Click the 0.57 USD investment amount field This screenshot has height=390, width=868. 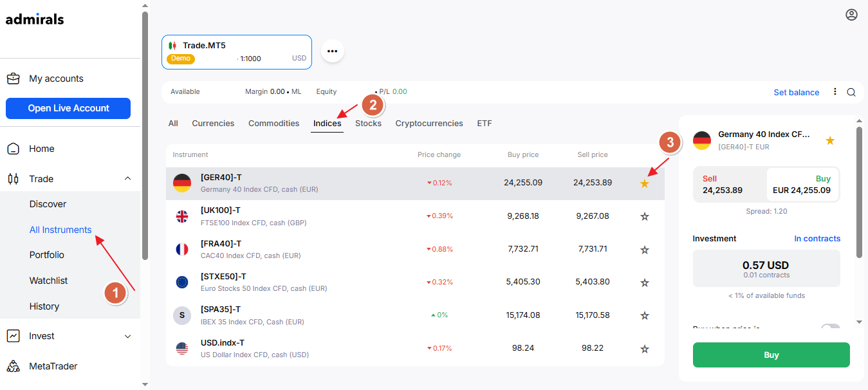(x=766, y=268)
